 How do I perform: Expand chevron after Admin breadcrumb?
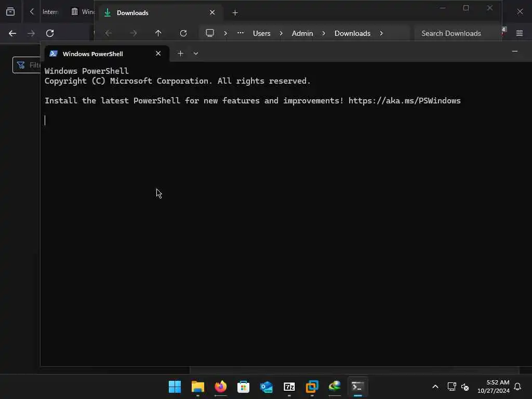[x=323, y=33]
